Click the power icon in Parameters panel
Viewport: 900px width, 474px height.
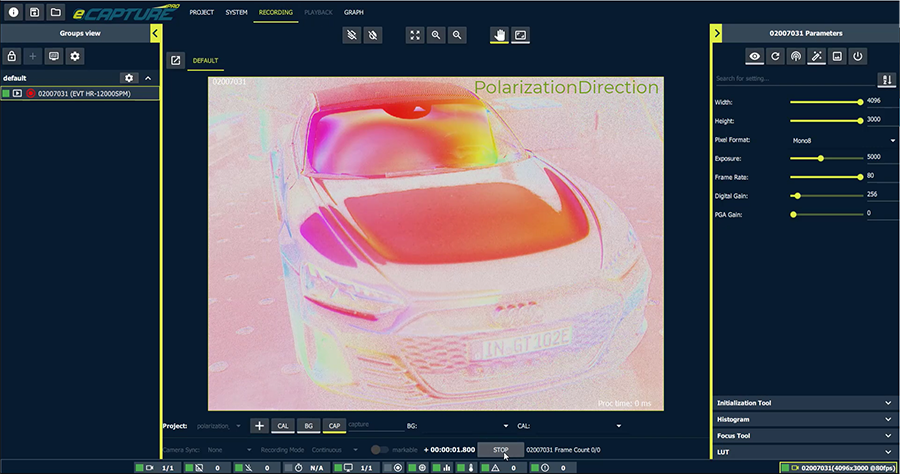pyautogui.click(x=857, y=57)
